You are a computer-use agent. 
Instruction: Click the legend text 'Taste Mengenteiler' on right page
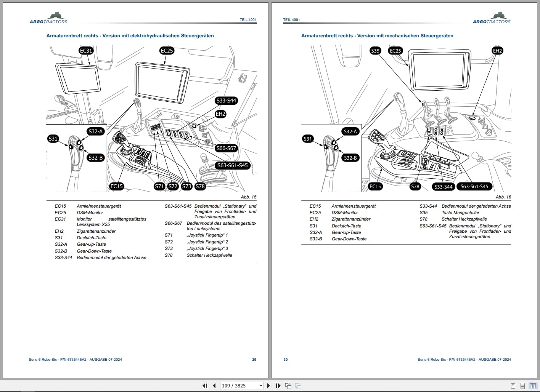tap(460, 213)
